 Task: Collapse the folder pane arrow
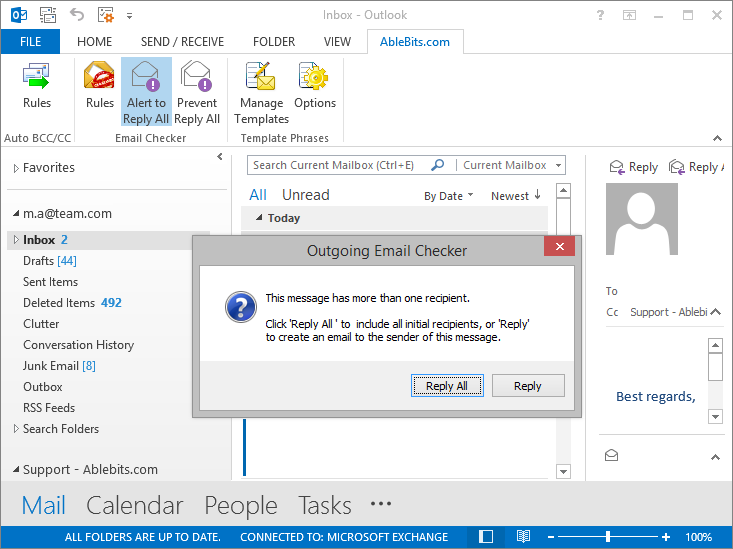[220, 157]
